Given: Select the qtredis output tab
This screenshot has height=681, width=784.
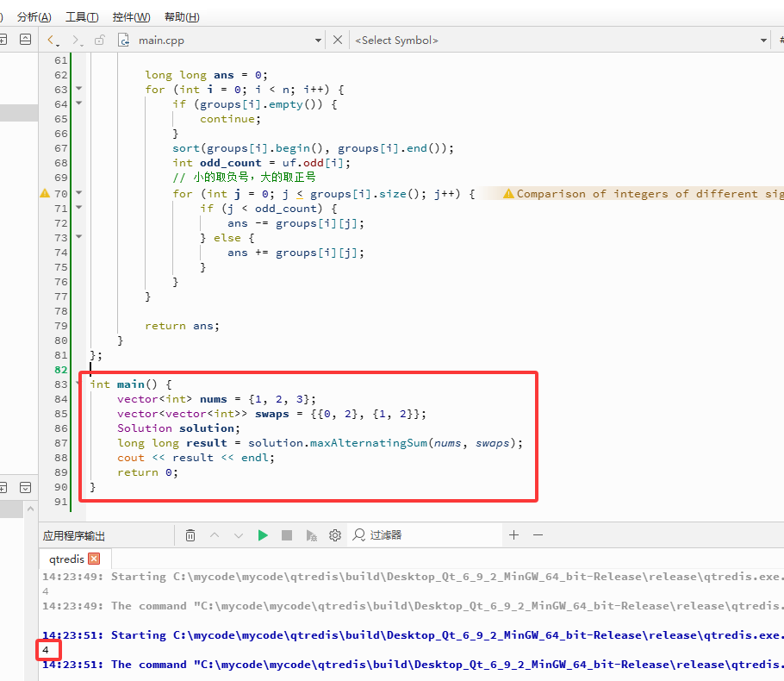Looking at the screenshot, I should [66, 559].
